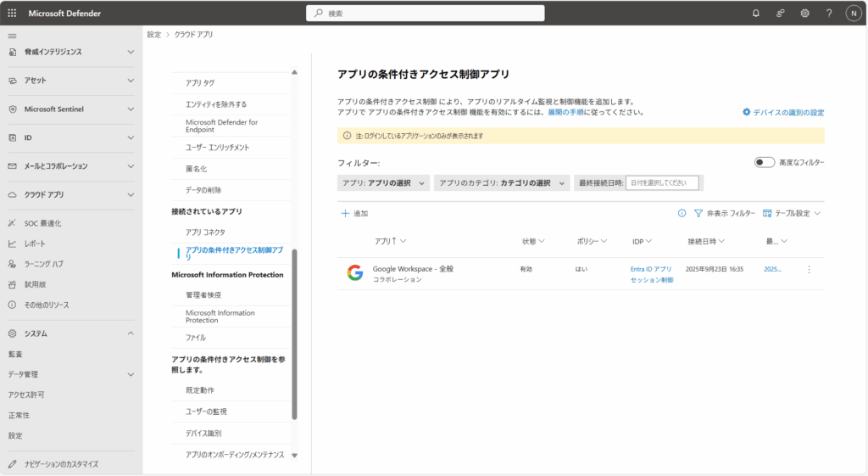Screen dimensions: 868x476
Task: Open the settings gear in header
Action: pyautogui.click(x=804, y=14)
